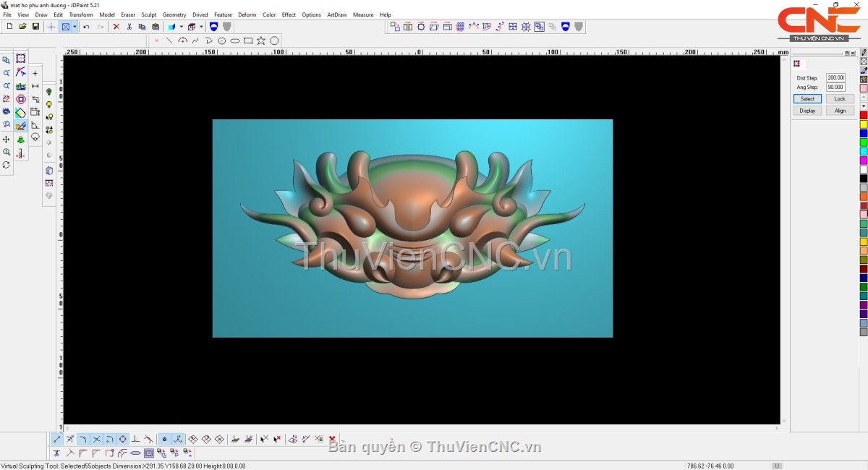Screen dimensions: 868x470
Task: Select the rectangle drawing tool
Action: (248, 40)
